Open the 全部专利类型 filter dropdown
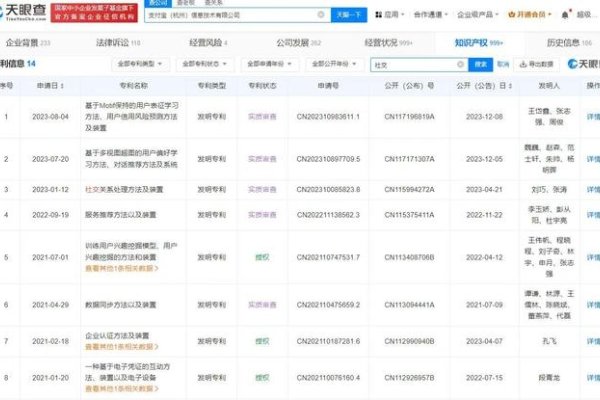Viewport: 600px width, 400px height. 140,64
